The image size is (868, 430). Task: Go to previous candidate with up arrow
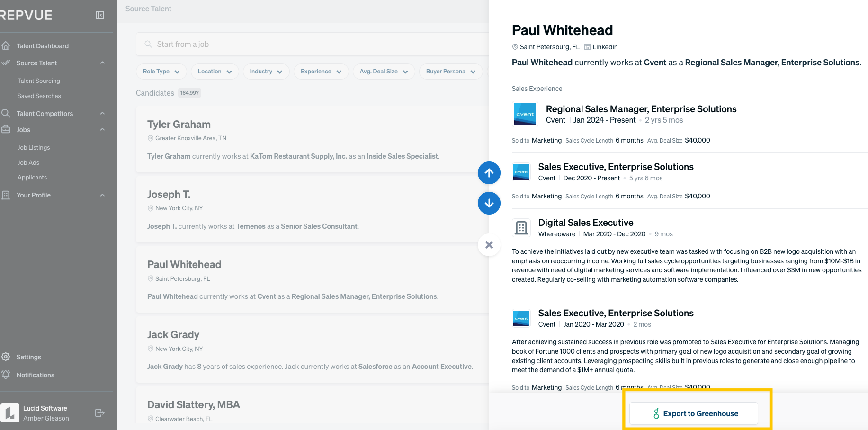point(489,173)
